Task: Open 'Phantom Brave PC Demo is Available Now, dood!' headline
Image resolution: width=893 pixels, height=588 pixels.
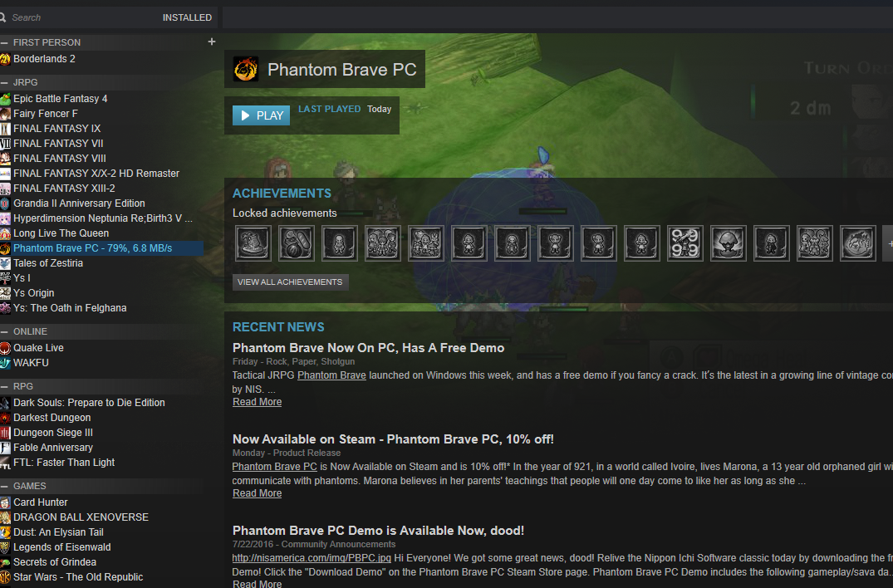Action: click(378, 531)
